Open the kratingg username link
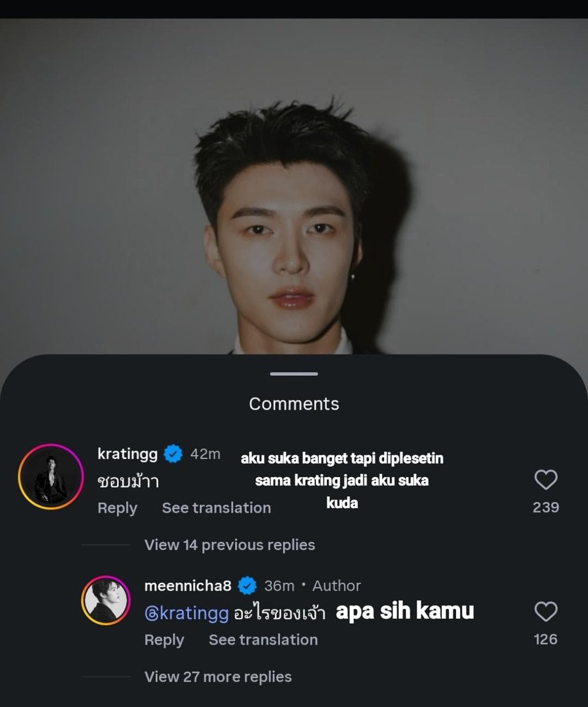Screen dimensions: 588x707 click(x=127, y=454)
